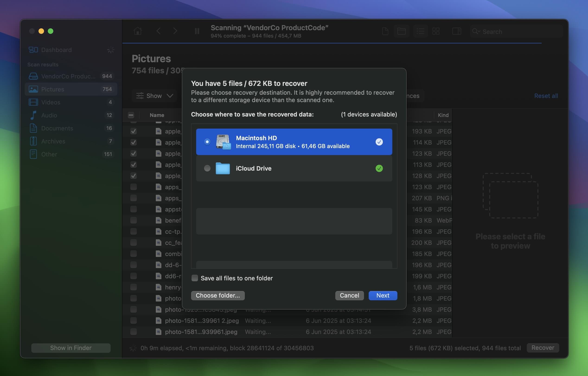Uncheck the 193 KB apple file checkbox
This screenshot has width=588, height=376.
pyautogui.click(x=133, y=131)
